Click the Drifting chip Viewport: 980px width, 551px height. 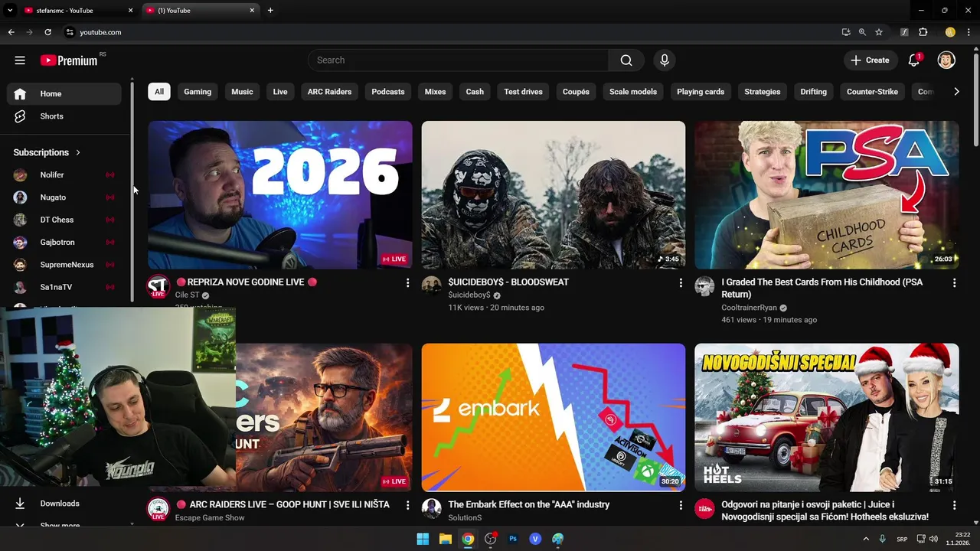(813, 92)
